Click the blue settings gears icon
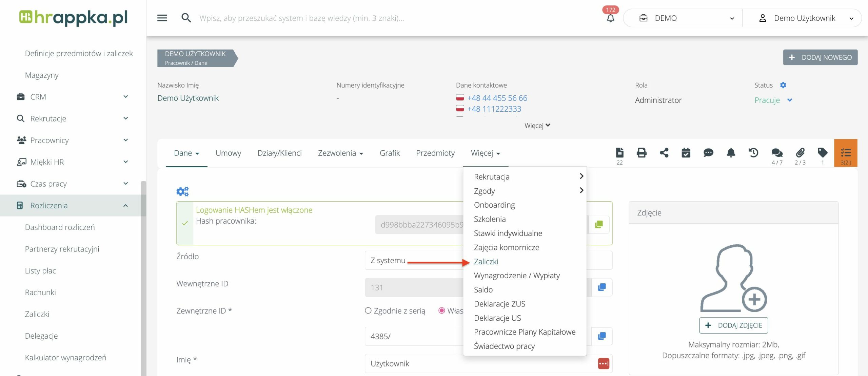868x376 pixels. pyautogui.click(x=182, y=191)
